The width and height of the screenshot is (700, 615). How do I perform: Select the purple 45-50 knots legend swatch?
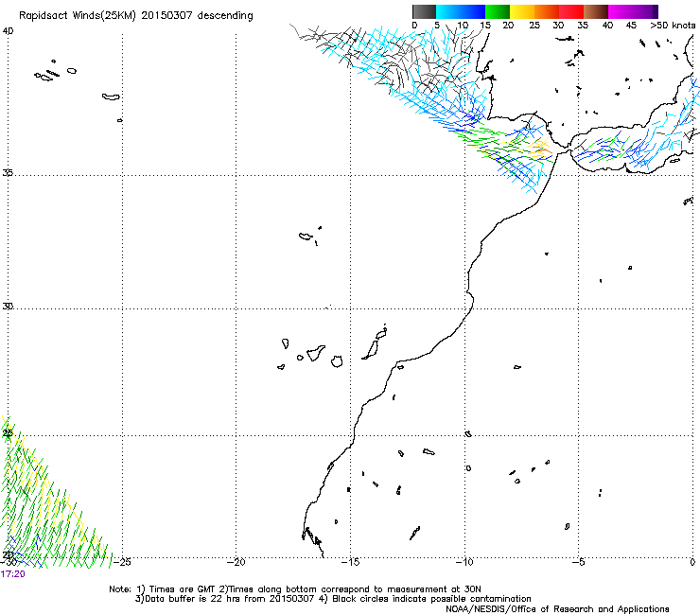coord(645,11)
